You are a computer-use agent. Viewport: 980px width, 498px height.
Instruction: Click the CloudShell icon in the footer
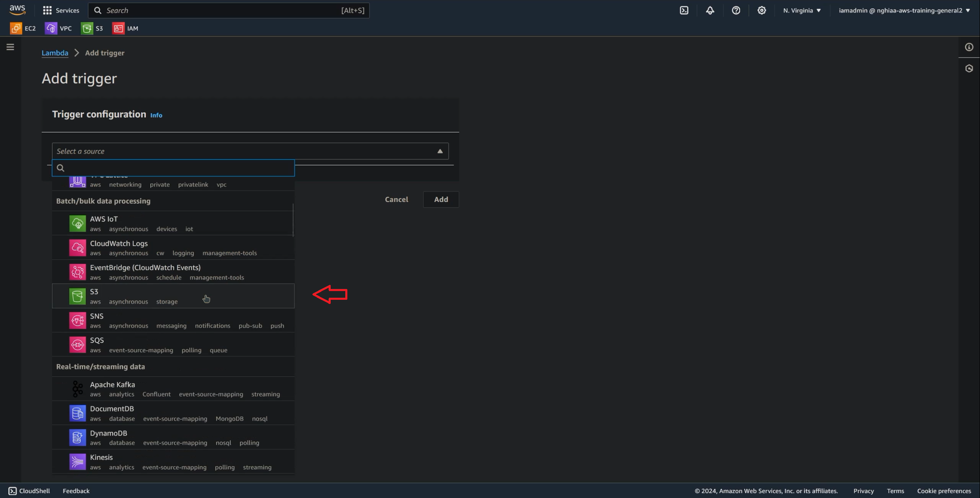point(12,491)
